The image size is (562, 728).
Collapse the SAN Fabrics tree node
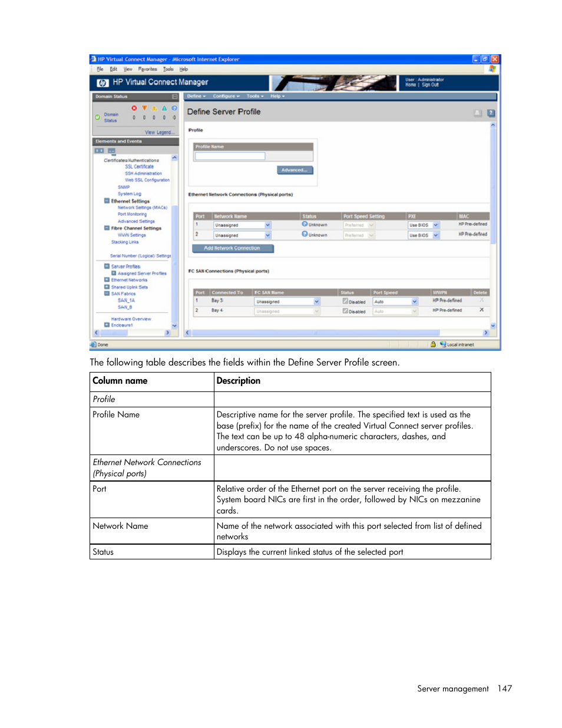pos(107,294)
